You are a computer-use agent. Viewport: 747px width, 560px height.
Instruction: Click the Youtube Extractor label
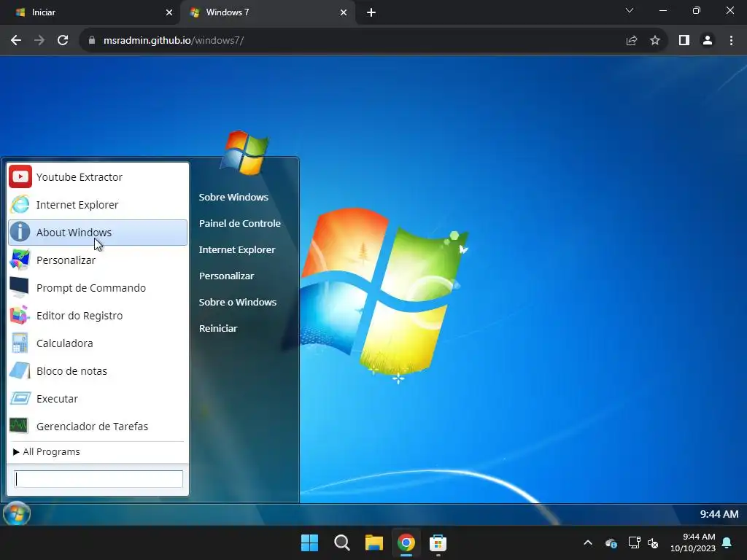coord(80,177)
